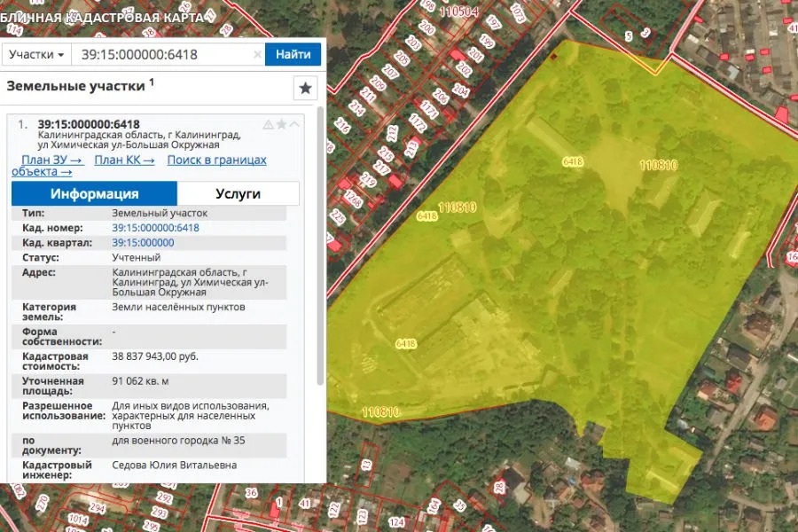Click the small star icon in result row
This screenshot has height=532, width=798.
281,124
